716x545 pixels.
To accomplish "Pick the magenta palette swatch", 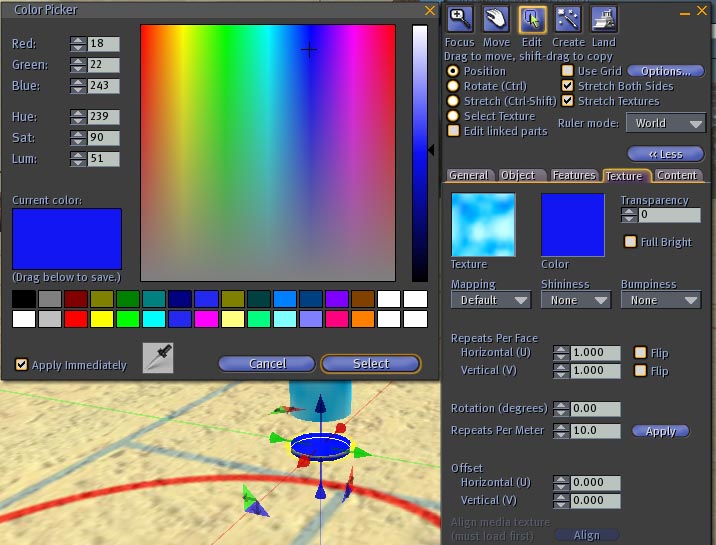I will pyautogui.click(x=206, y=319).
